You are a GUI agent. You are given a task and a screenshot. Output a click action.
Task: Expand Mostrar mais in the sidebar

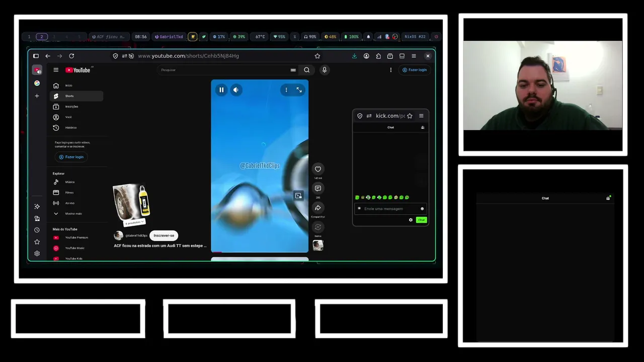76,214
